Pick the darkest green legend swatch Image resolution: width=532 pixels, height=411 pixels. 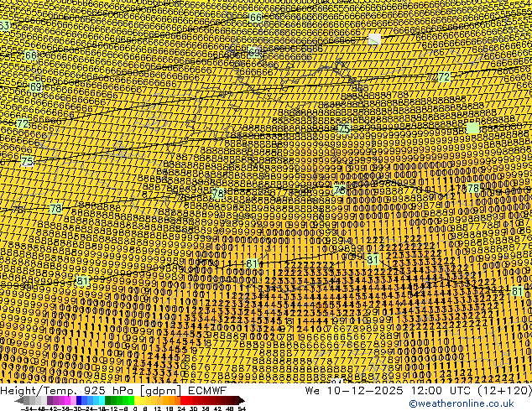pos(108,400)
